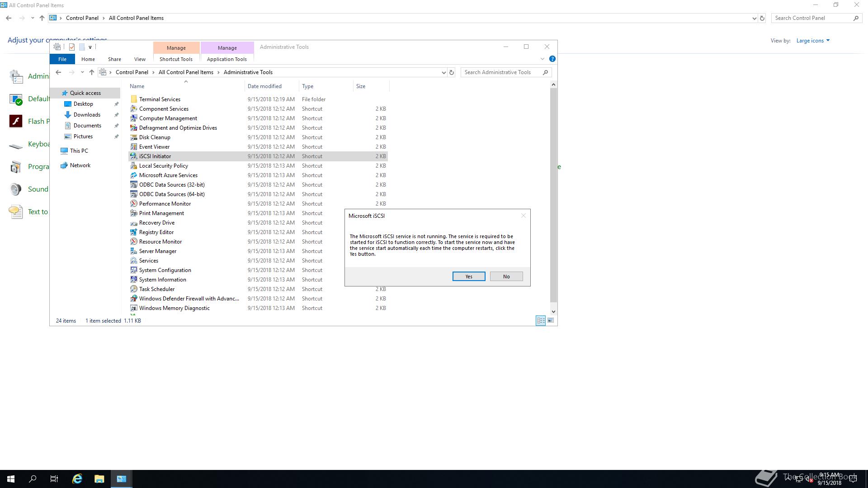Sort by the Date modified column
This screenshot has height=488, width=868.
click(272, 86)
